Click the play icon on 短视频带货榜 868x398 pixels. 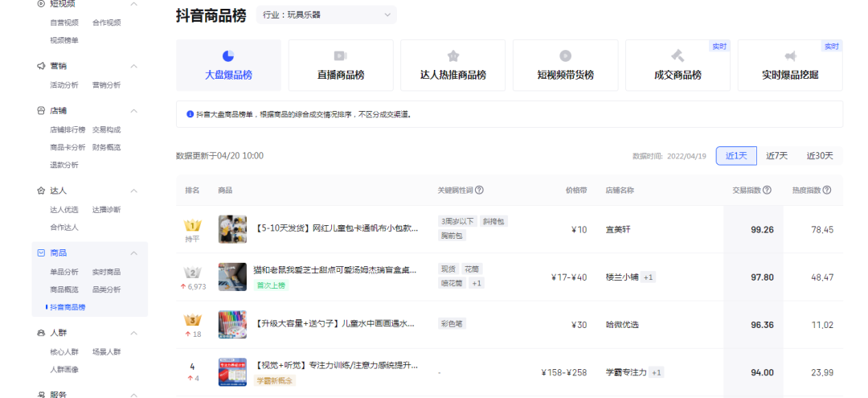[x=565, y=56]
